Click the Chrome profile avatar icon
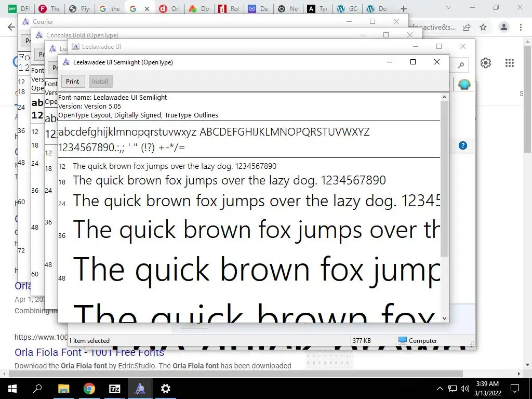Image resolution: width=532 pixels, height=399 pixels. tap(504, 27)
